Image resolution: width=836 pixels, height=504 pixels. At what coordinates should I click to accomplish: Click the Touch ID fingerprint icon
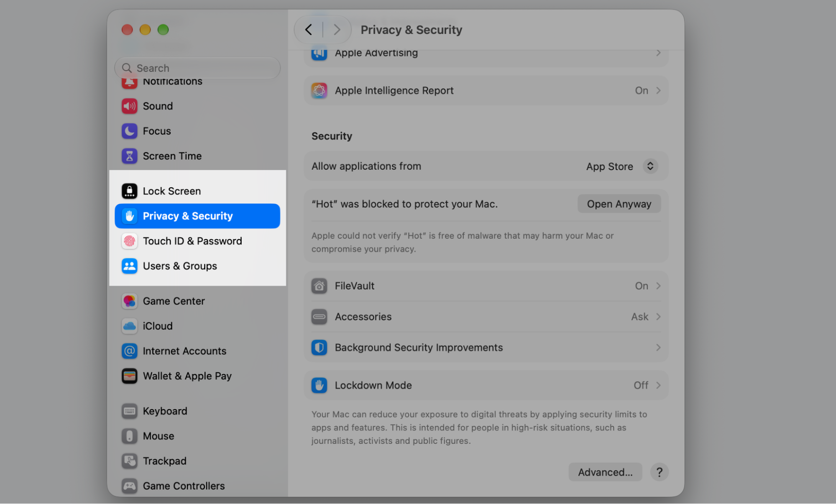click(x=129, y=241)
